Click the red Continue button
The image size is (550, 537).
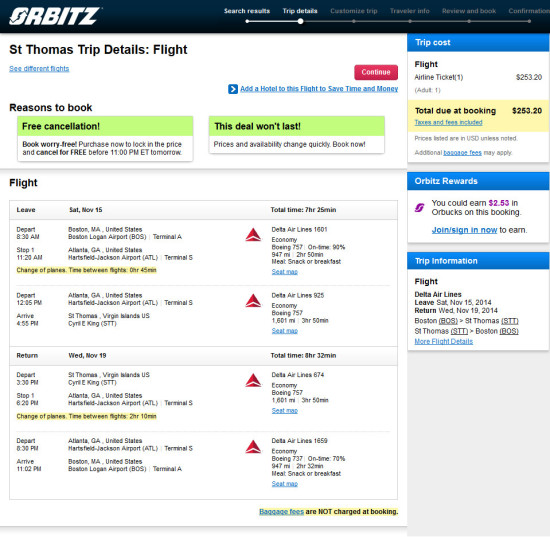[376, 72]
